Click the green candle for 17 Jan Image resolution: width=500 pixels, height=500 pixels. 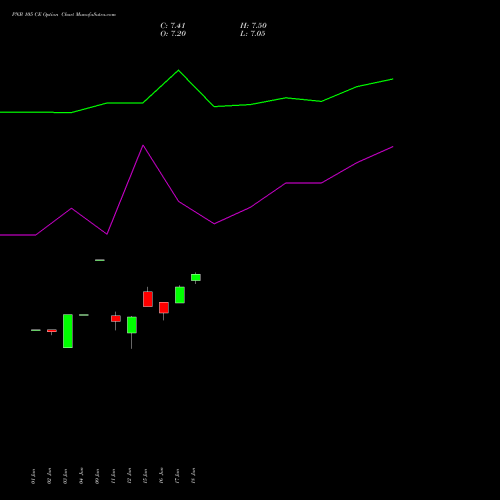pos(180,295)
